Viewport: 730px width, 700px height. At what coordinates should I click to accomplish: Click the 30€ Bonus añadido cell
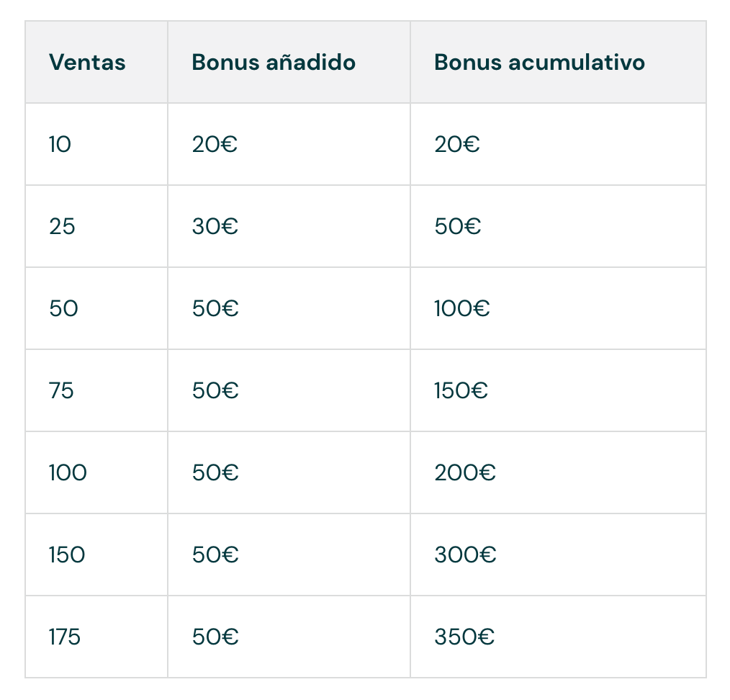215,227
